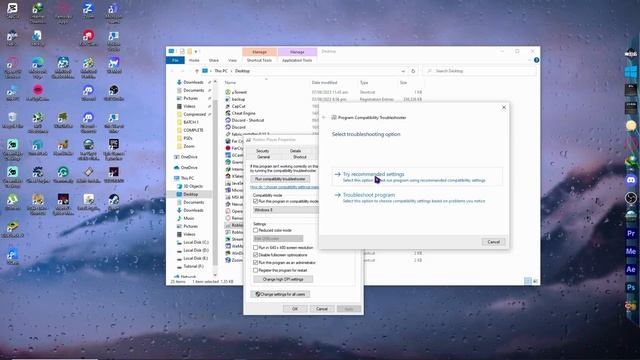
Task: Click 'This PC' in the address bar path
Action: pos(221,71)
